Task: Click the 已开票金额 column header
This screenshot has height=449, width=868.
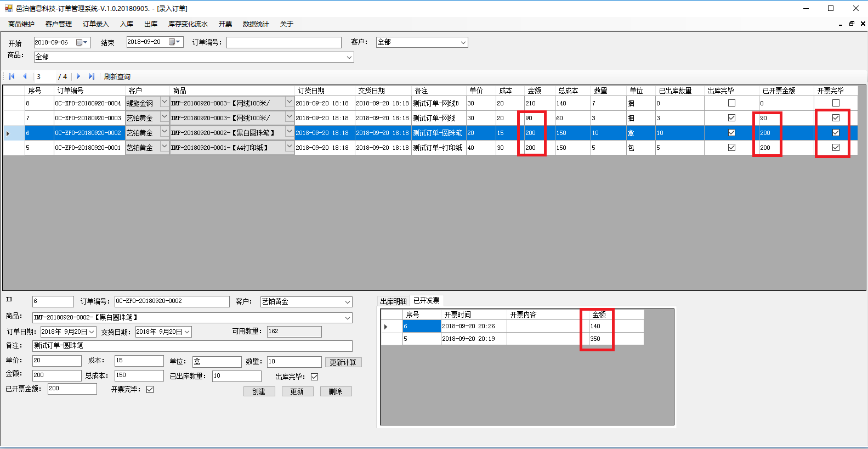Action: point(786,91)
